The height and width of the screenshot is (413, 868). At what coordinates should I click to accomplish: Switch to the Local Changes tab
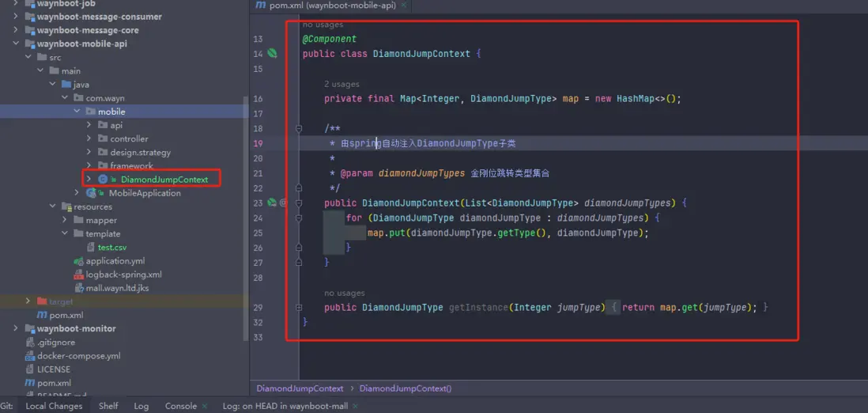click(54, 406)
